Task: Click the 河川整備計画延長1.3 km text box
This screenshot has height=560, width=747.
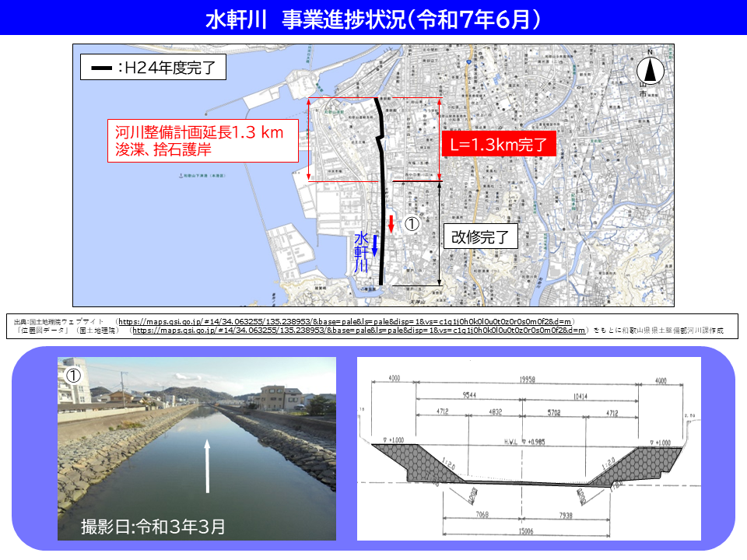Action: click(202, 140)
